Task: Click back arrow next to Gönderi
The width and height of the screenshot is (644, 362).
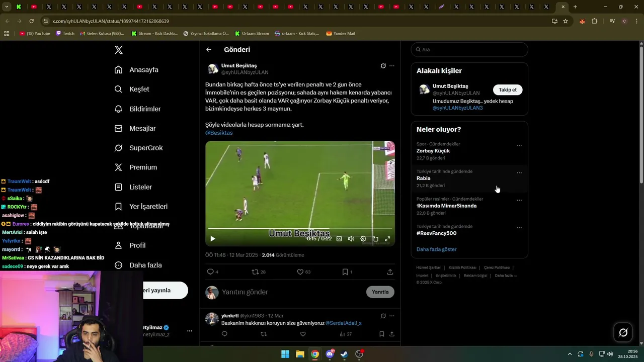Action: pos(209,50)
